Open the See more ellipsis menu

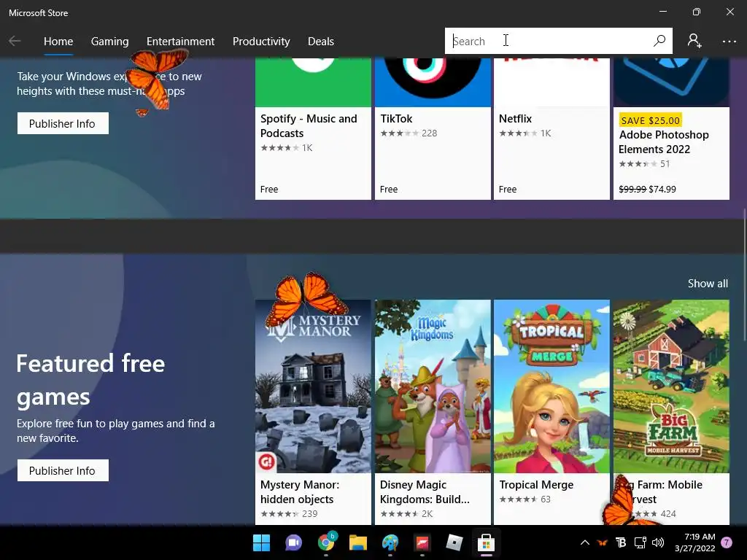(729, 42)
